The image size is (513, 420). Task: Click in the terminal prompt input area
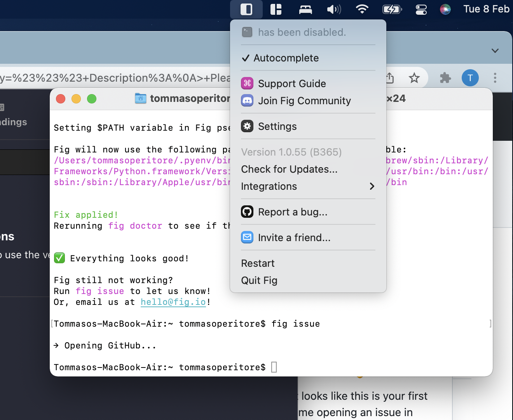(x=274, y=367)
